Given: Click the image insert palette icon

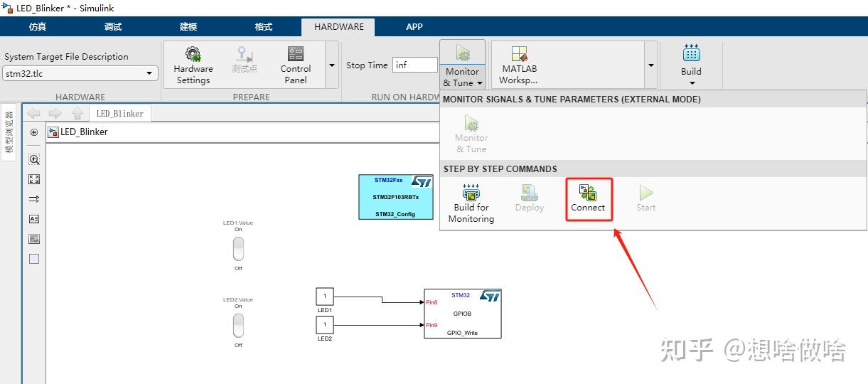Looking at the screenshot, I should [x=34, y=239].
